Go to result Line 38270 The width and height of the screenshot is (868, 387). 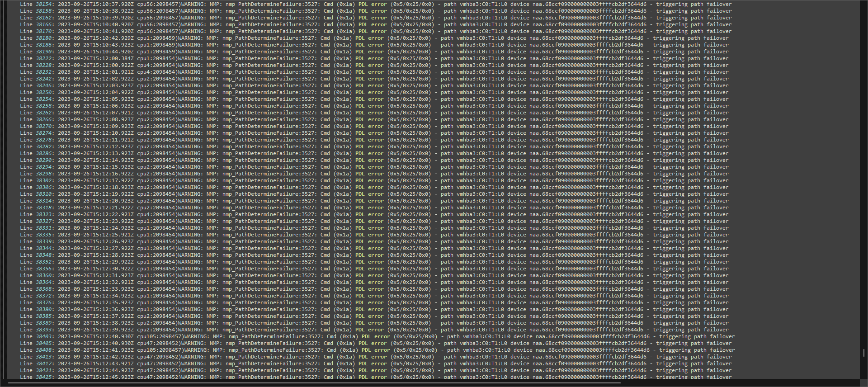374,126
